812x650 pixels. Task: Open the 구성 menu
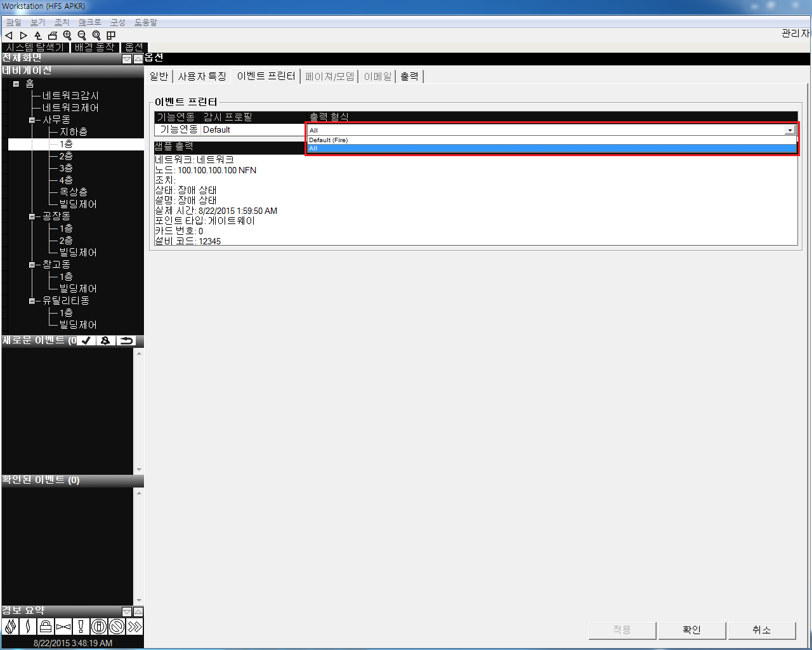(x=117, y=22)
